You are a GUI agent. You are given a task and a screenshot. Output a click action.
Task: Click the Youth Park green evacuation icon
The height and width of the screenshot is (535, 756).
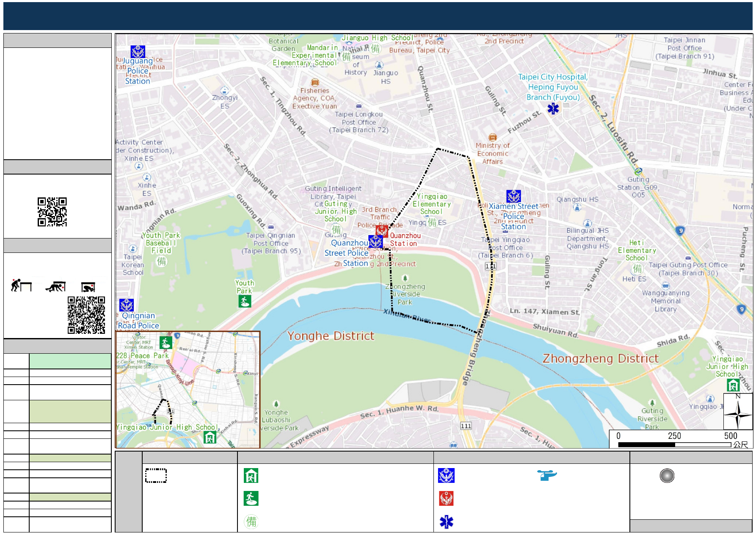click(x=245, y=301)
